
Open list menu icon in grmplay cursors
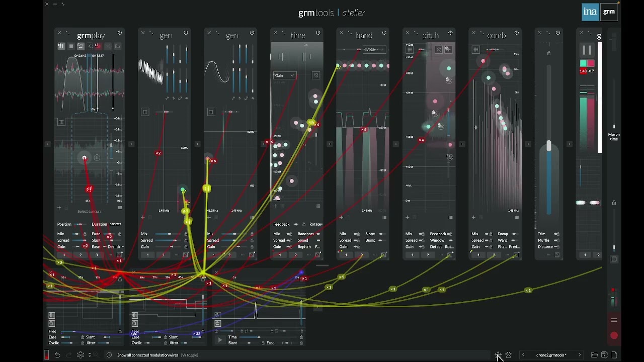(120, 207)
